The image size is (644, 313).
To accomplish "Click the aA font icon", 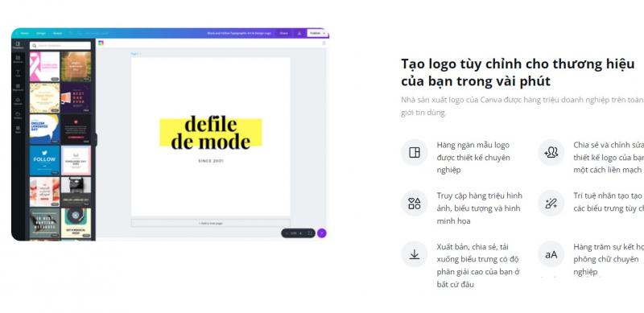I will [551, 255].
